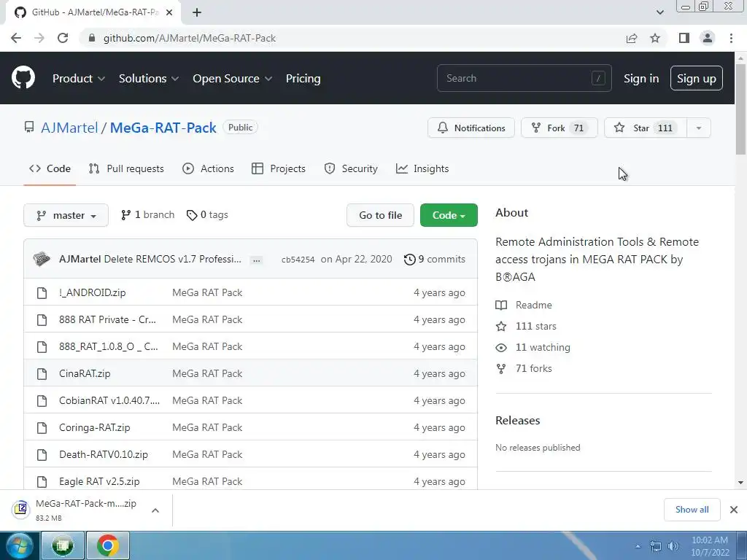Open Chrome's three-dot menu
Image resolution: width=747 pixels, height=560 pixels.
pos(731,38)
